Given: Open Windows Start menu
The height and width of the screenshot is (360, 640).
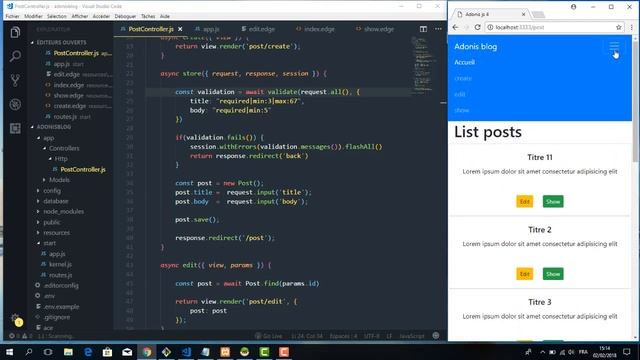Looking at the screenshot, I should click(9, 352).
